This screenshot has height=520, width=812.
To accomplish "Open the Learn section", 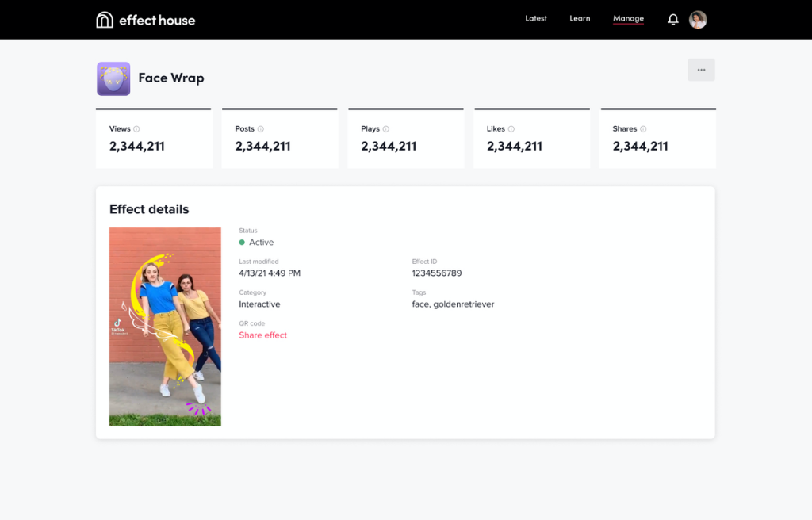I will point(580,19).
